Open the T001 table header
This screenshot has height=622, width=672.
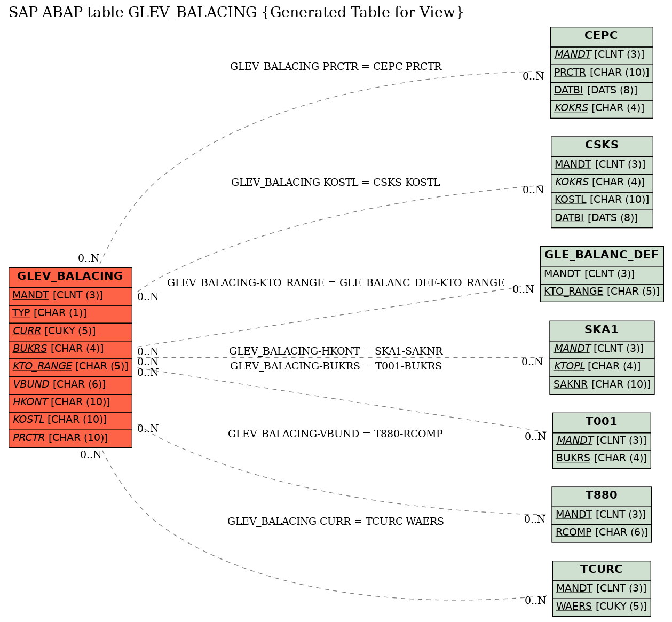[x=602, y=422]
